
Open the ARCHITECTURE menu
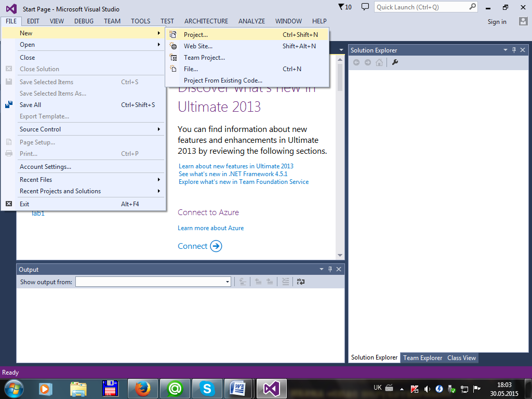(206, 21)
